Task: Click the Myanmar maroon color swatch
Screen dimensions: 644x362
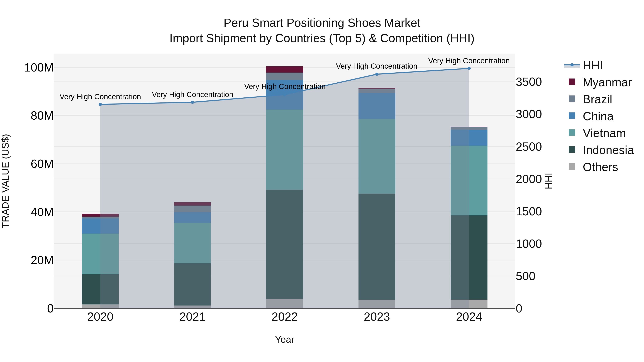Action: [x=572, y=82]
